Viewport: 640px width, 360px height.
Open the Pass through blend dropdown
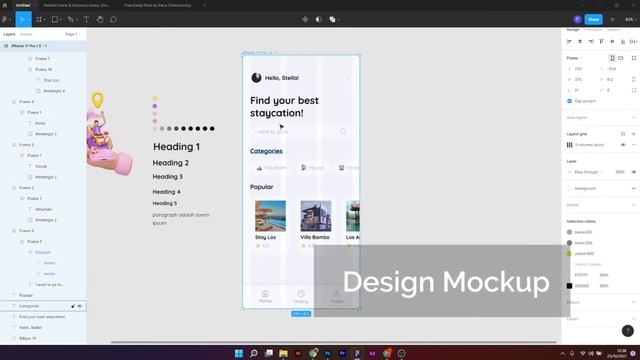coord(588,172)
